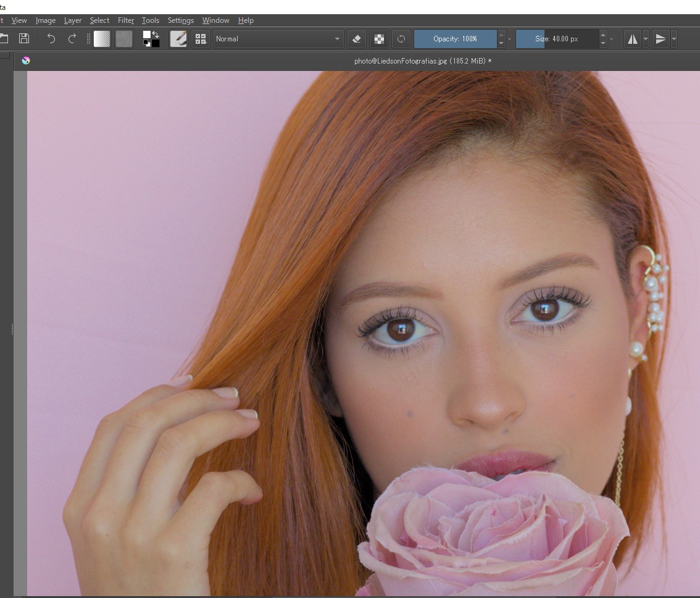
Task: Open the opacity extra options arrow
Action: [509, 38]
